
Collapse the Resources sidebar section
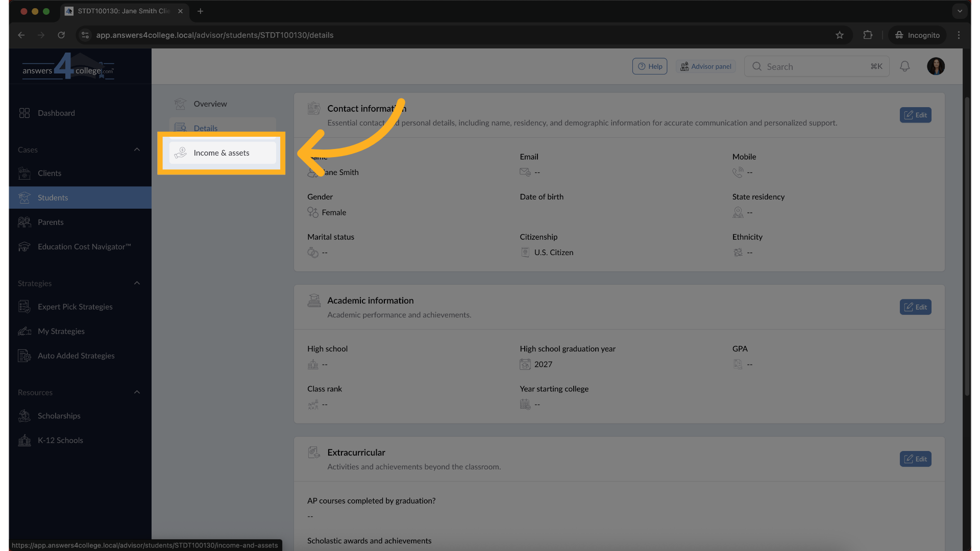pyautogui.click(x=137, y=392)
